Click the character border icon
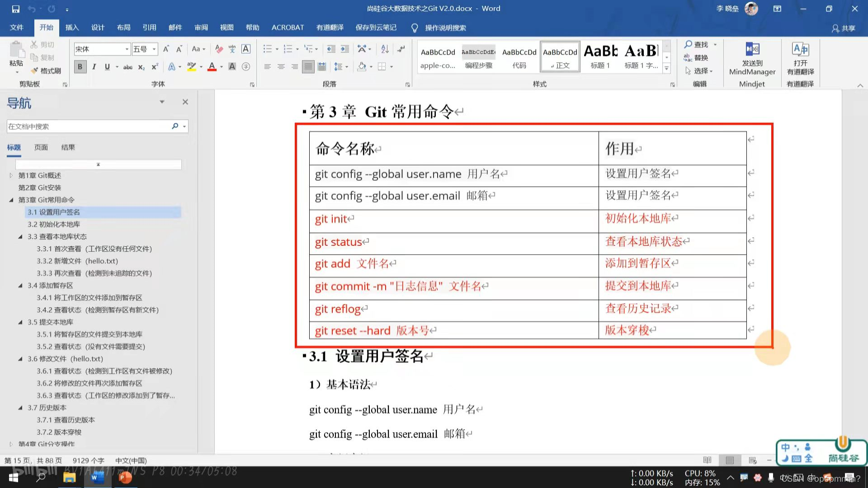 click(x=246, y=49)
